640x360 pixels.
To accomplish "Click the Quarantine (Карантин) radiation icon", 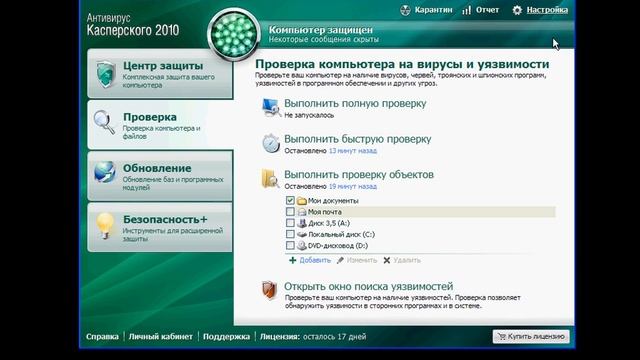I will point(405,10).
